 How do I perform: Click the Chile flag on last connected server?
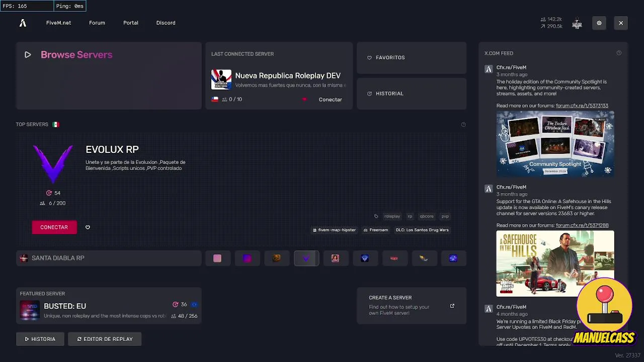coord(215,100)
